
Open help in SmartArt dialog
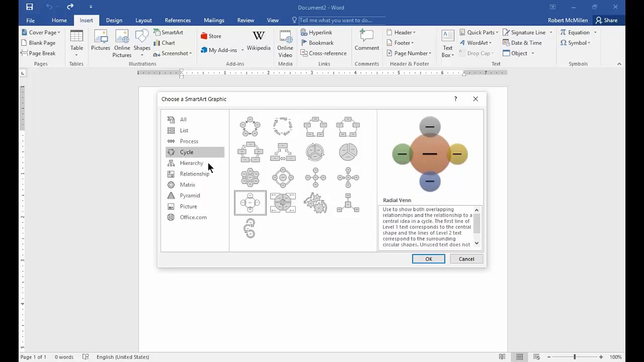pos(455,99)
